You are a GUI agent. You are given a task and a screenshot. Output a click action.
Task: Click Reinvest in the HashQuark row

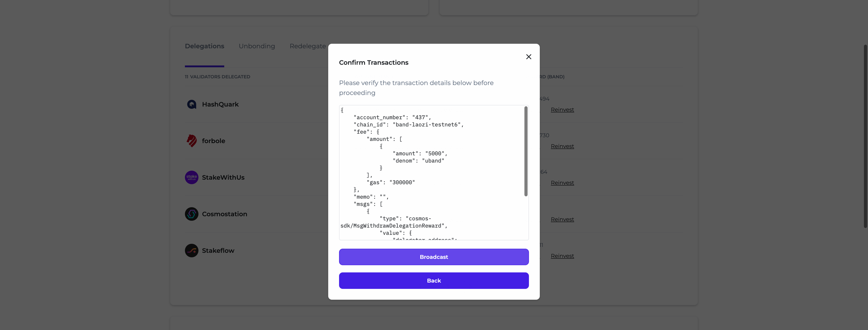[562, 110]
